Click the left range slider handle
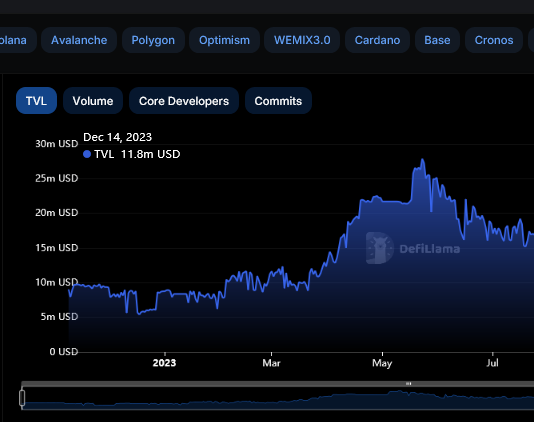Image resolution: width=534 pixels, height=422 pixels. pos(22,398)
